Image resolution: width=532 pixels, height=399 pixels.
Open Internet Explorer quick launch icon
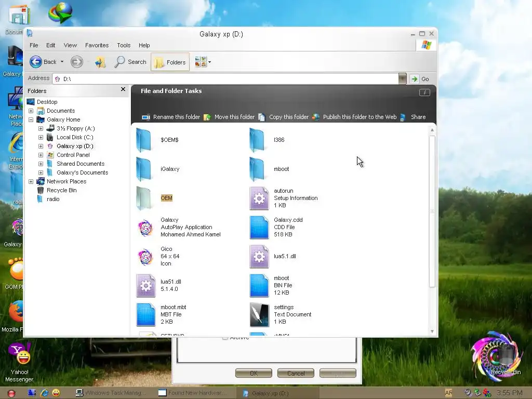pos(45,393)
